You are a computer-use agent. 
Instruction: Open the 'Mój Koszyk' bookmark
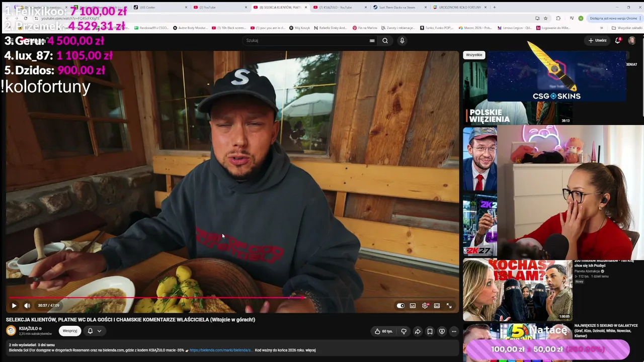tap(299, 28)
